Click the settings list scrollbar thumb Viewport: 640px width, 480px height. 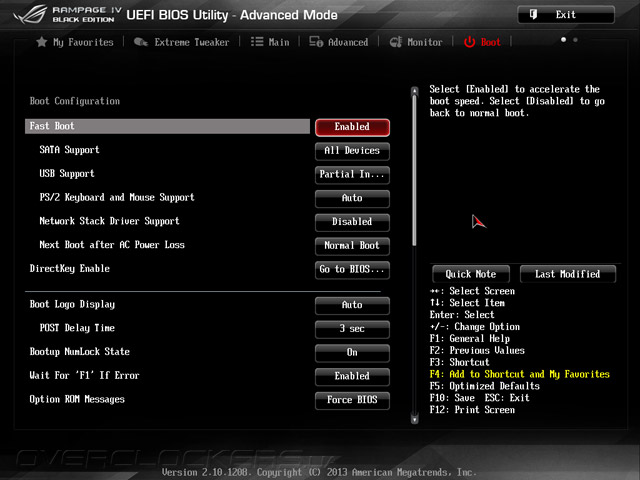(x=415, y=171)
